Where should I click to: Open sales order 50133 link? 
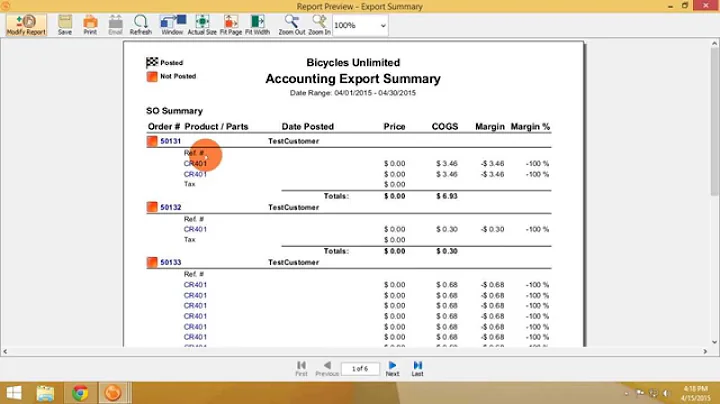(x=170, y=263)
